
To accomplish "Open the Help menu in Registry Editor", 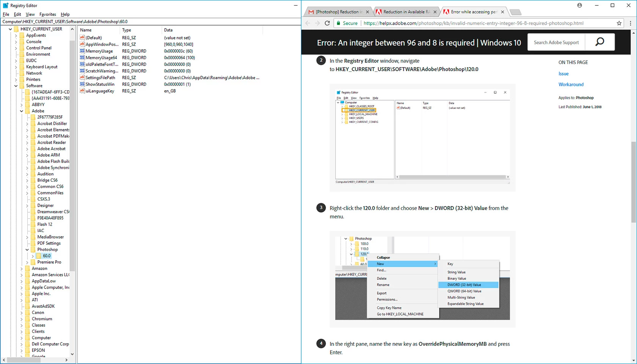I will point(65,14).
